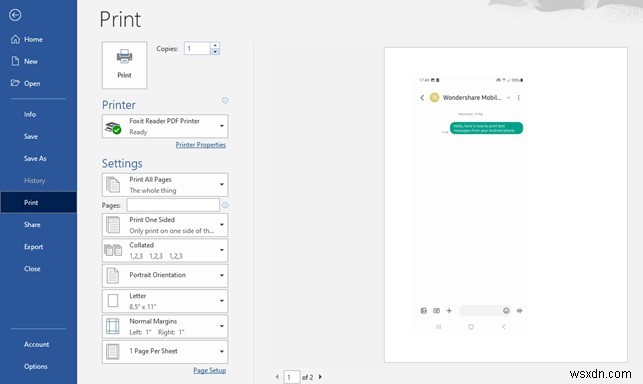643x384 pixels.
Task: Click the Letter paper size icon
Action: pyautogui.click(x=113, y=301)
